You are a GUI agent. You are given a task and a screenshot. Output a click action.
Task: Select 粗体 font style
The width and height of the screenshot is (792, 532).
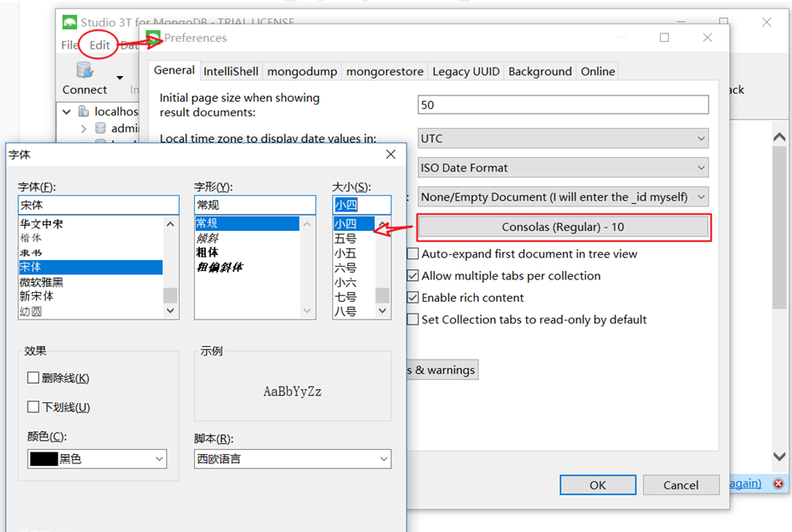coord(247,252)
